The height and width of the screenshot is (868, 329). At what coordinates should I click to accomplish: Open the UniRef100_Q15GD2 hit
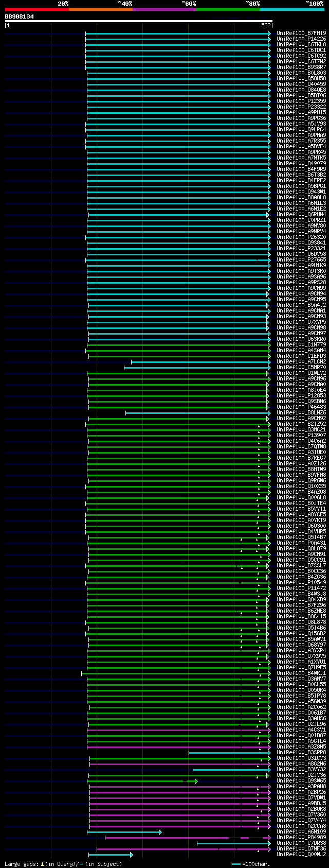301,633
